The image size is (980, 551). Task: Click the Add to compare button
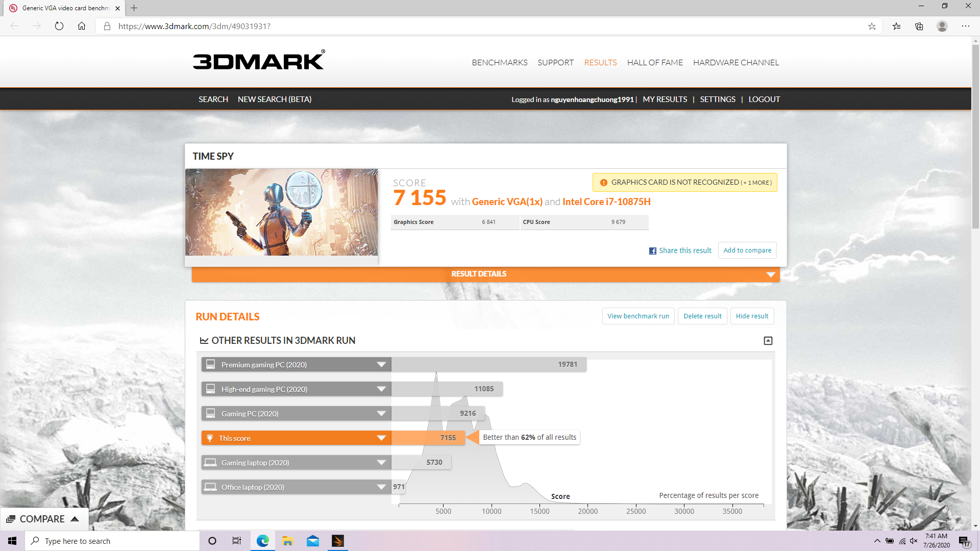(x=747, y=251)
